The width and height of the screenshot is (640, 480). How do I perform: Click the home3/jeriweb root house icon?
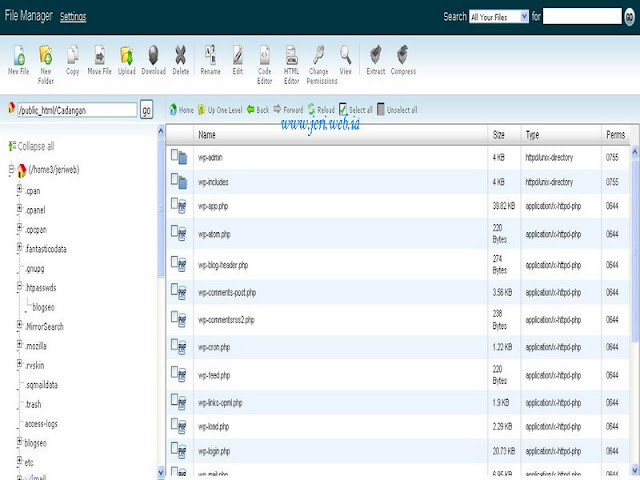[x=22, y=170]
